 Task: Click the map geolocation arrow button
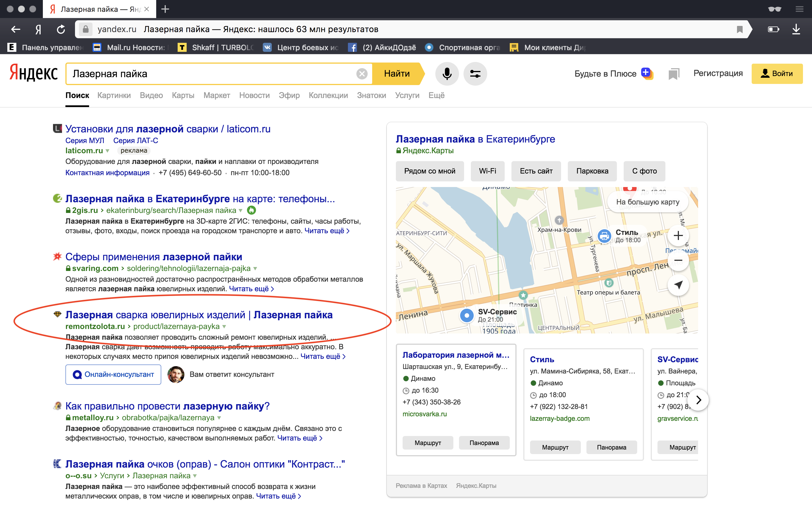pos(678,285)
